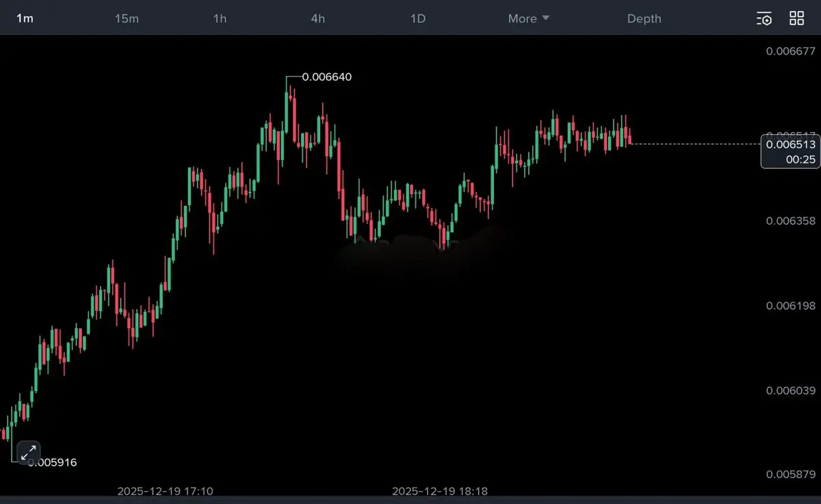Viewport: 821px width, 504px height.
Task: Click the 0.006198 price axis label
Action: 791,306
